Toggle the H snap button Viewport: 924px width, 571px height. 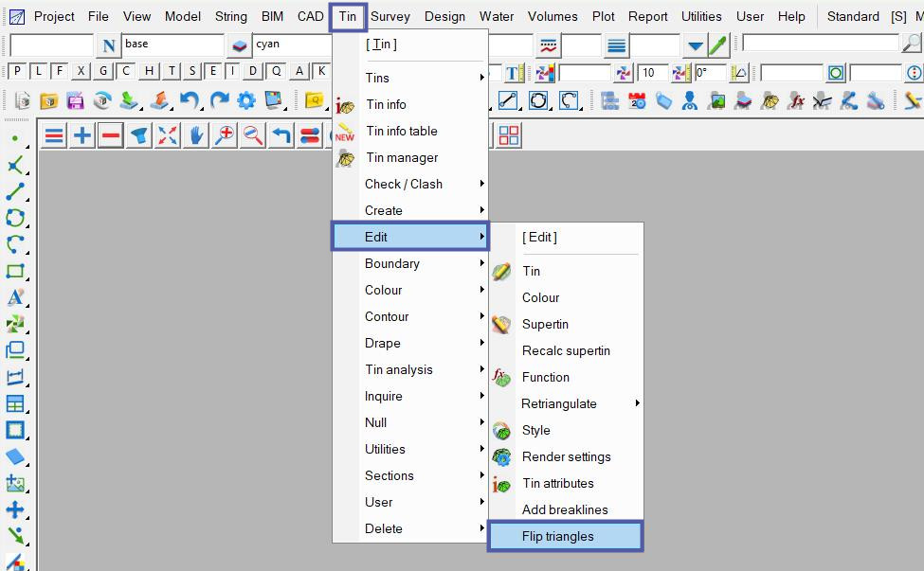tap(149, 71)
